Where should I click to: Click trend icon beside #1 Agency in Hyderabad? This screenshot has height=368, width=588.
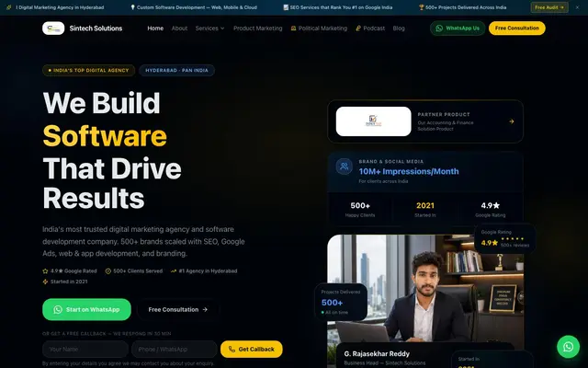(x=174, y=270)
